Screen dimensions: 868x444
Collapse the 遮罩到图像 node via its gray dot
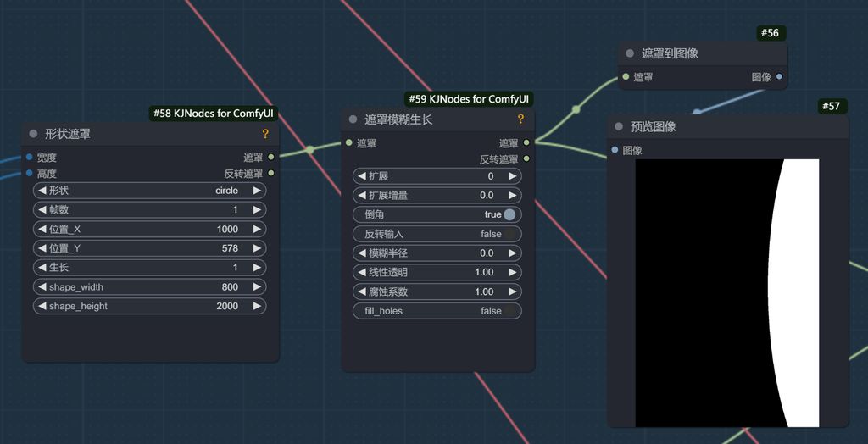630,53
